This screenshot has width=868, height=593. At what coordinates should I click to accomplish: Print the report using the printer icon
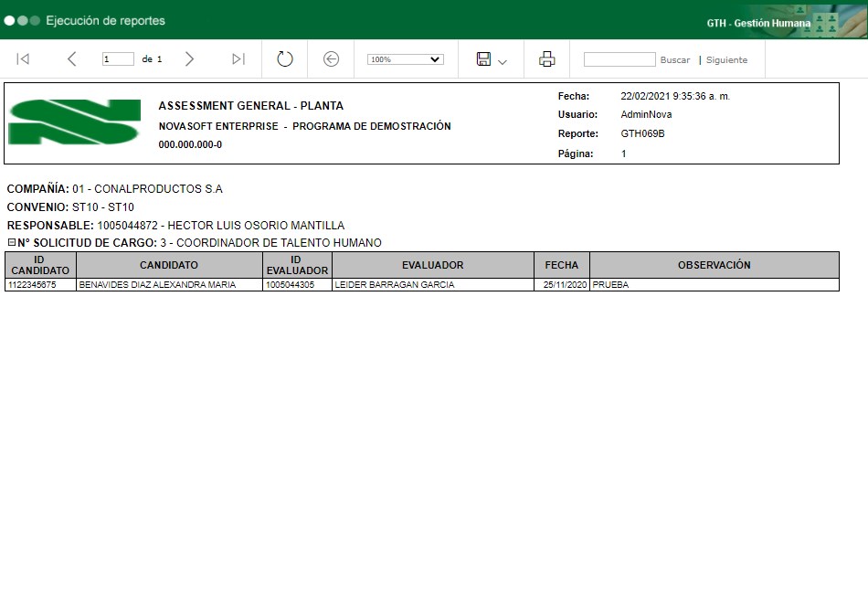(x=547, y=59)
